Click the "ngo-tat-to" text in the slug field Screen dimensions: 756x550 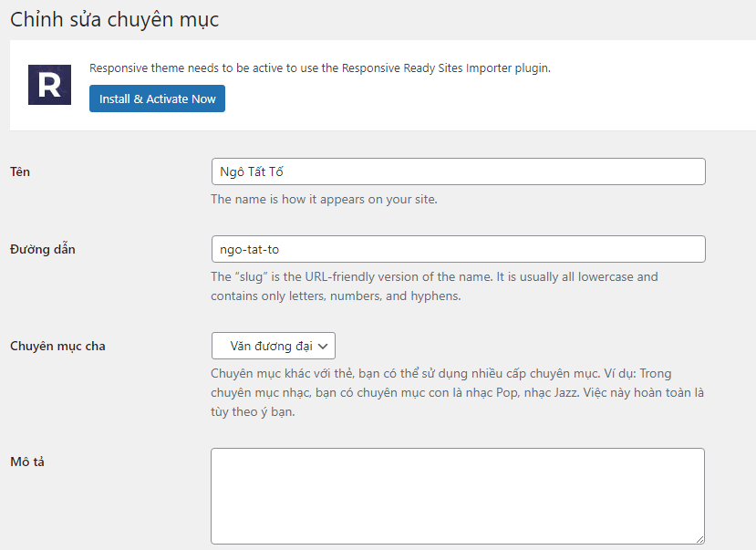click(250, 249)
